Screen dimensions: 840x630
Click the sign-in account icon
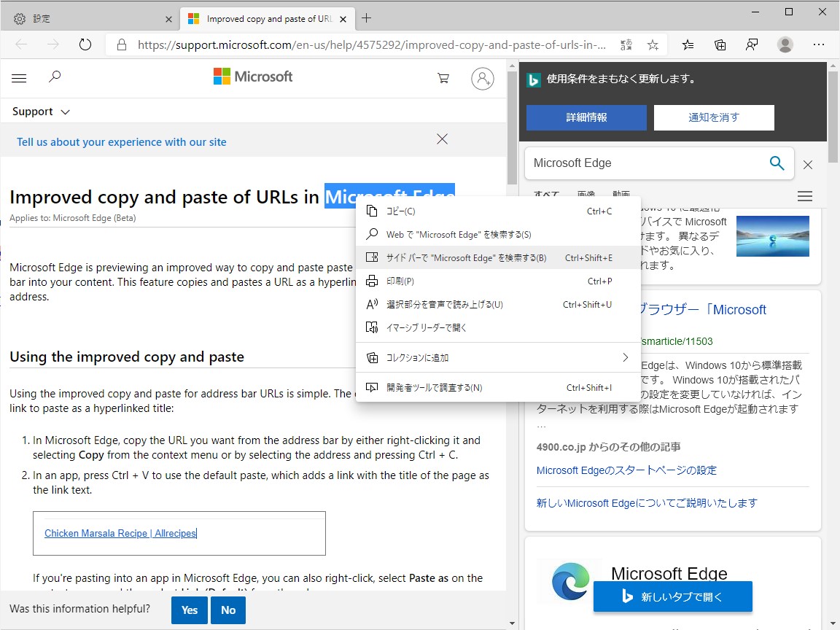[482, 79]
